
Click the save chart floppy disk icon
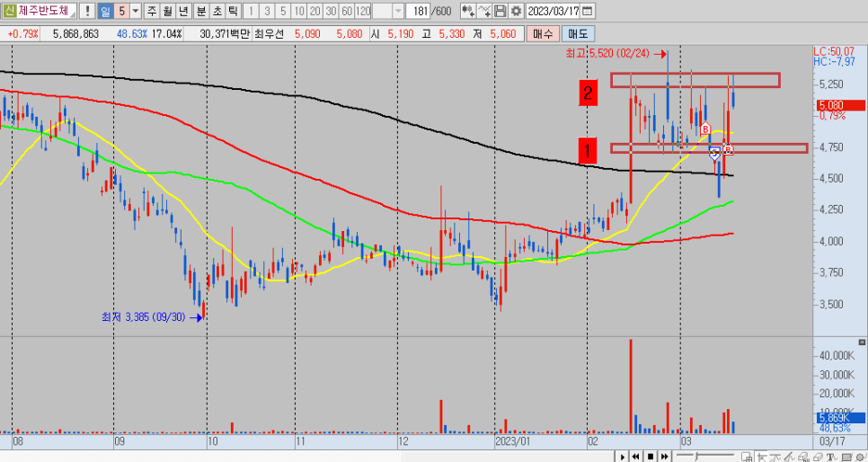pos(500,11)
